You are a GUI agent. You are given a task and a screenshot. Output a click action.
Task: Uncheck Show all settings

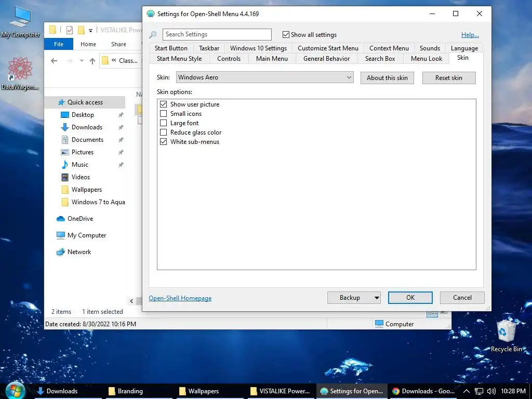286,35
